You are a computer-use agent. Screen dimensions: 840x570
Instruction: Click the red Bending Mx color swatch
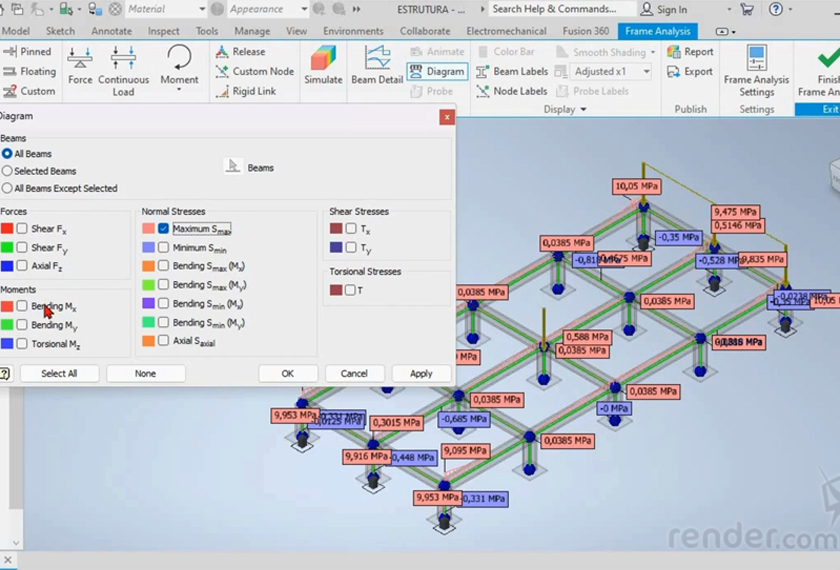click(x=7, y=306)
